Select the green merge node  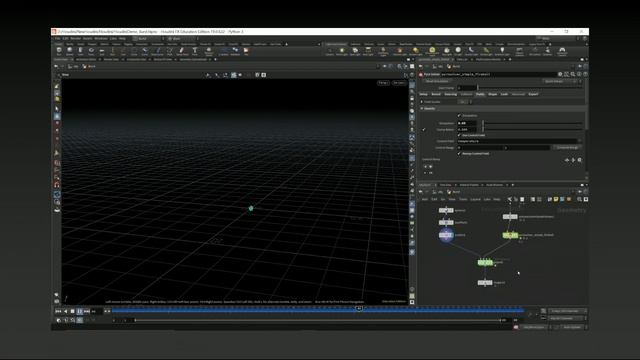(x=485, y=262)
